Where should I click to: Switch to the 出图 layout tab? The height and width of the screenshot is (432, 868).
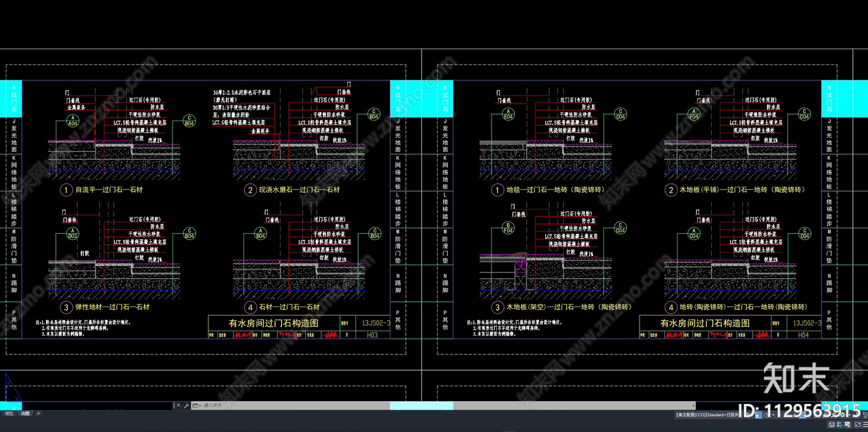pos(25,414)
